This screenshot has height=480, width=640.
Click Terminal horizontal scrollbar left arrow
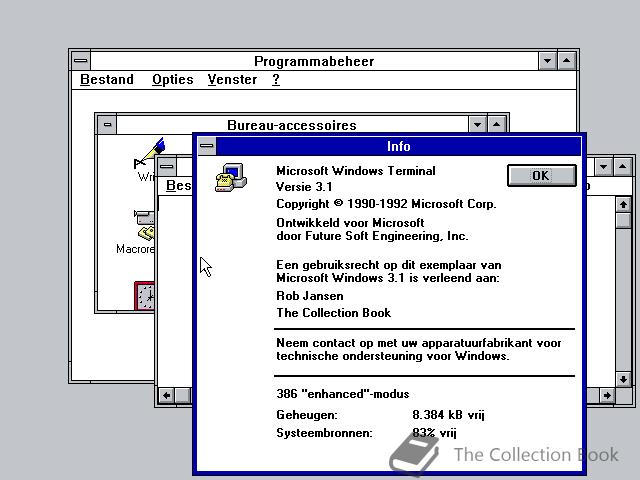(167, 395)
